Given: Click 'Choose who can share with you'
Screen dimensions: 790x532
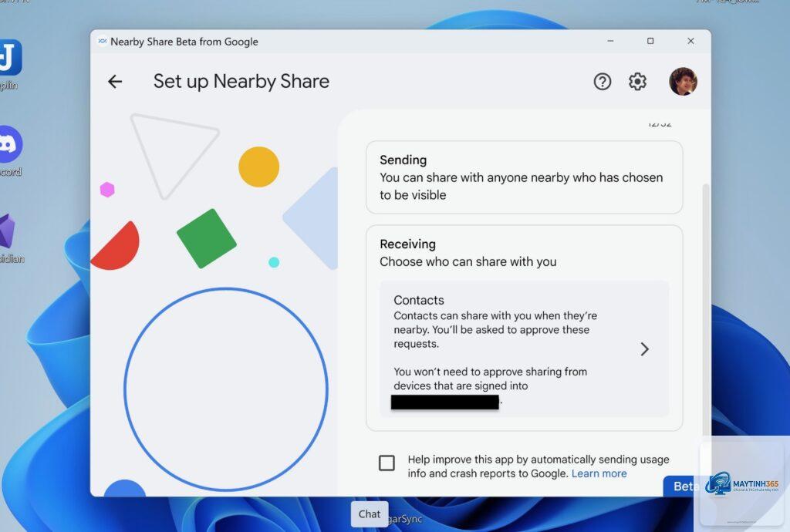Looking at the screenshot, I should pos(468,261).
